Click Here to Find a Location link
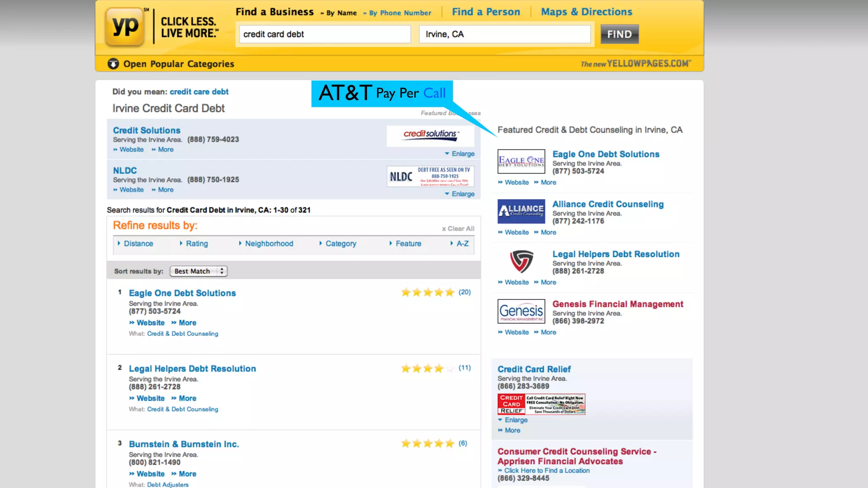This screenshot has width=868, height=488. click(x=547, y=471)
